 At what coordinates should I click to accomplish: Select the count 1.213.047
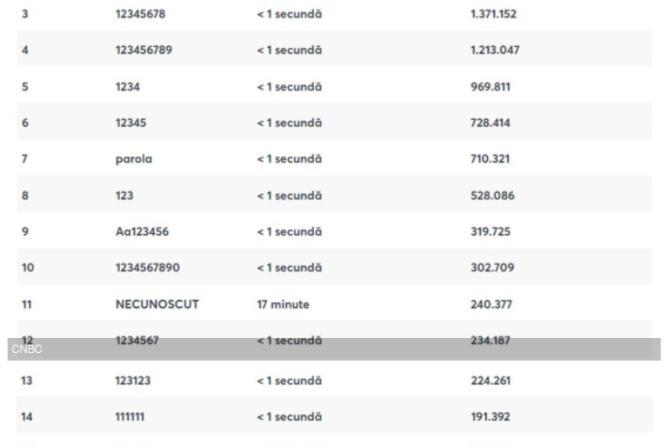[x=494, y=49]
